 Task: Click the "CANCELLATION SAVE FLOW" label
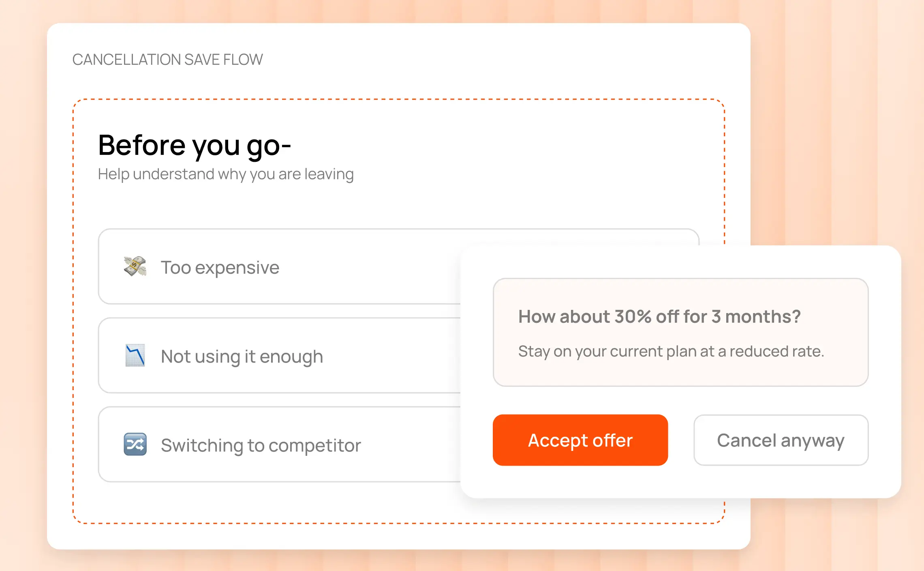[167, 60]
